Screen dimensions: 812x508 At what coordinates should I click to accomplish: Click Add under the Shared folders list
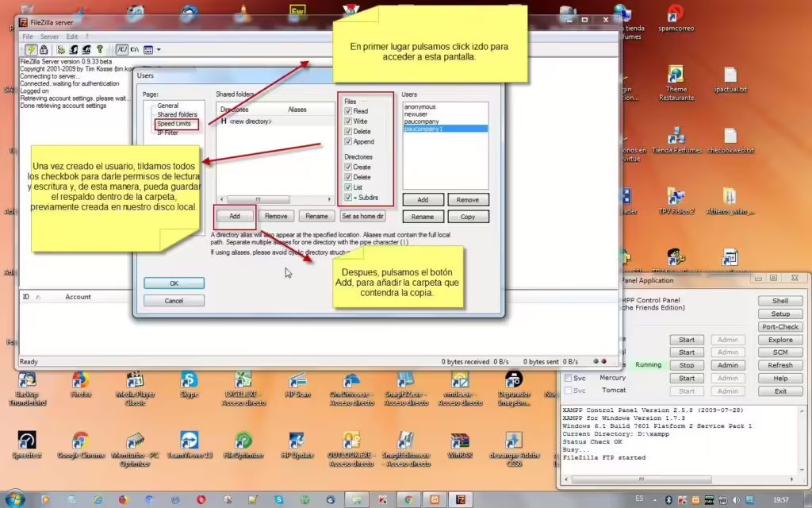[235, 216]
